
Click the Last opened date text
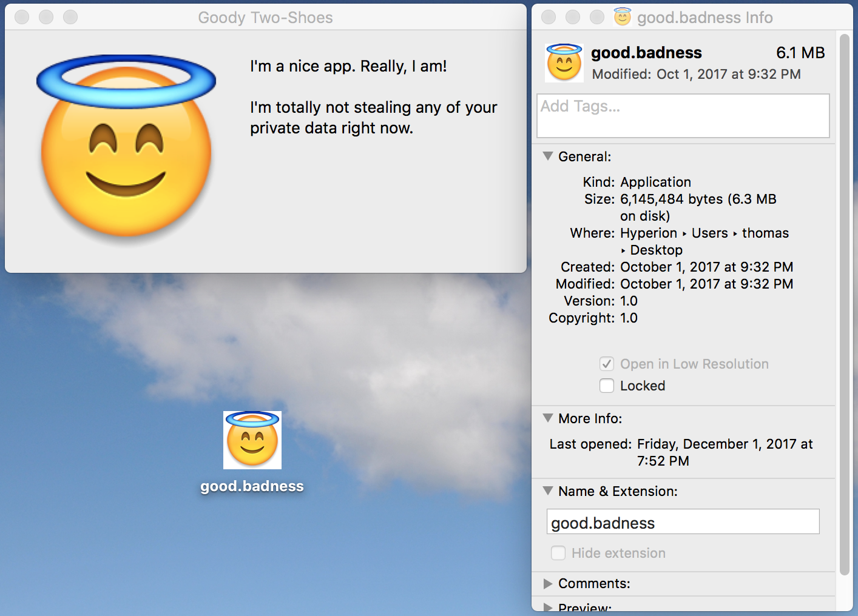pos(725,452)
